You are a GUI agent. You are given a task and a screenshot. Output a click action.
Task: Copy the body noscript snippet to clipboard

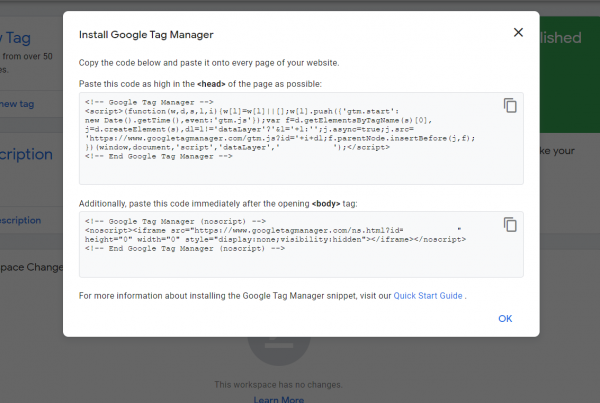pos(510,224)
